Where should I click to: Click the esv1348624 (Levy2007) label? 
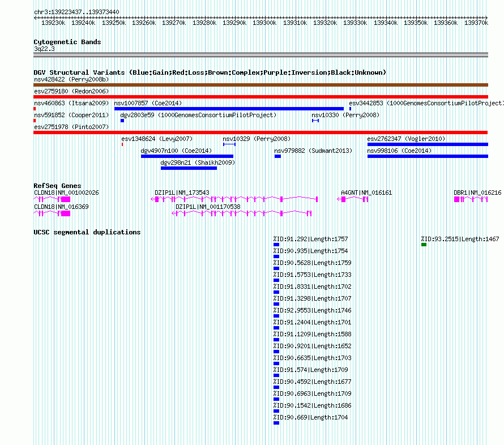click(157, 139)
